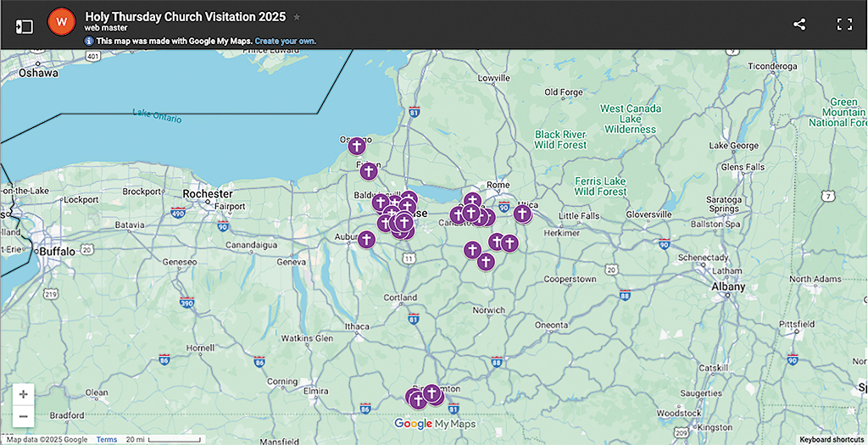Select the church marker at Fulton

point(368,171)
